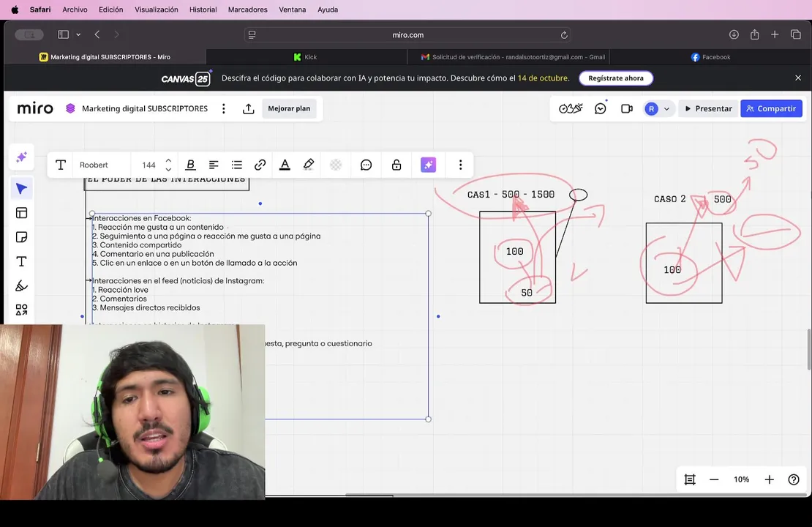Open the Historial menu
Screen dimensions: 812x527
coord(203,10)
